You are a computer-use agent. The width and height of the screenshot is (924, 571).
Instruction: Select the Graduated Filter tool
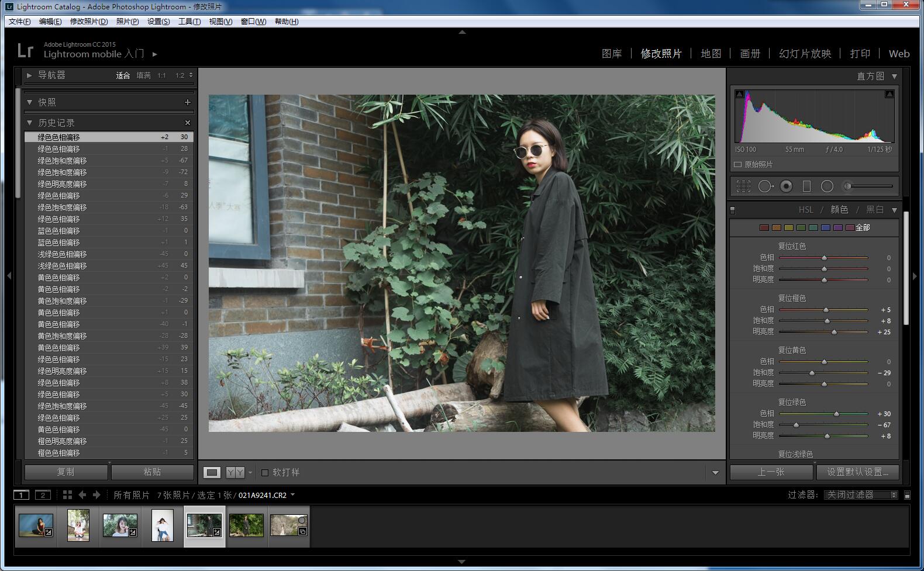pyautogui.click(x=806, y=186)
